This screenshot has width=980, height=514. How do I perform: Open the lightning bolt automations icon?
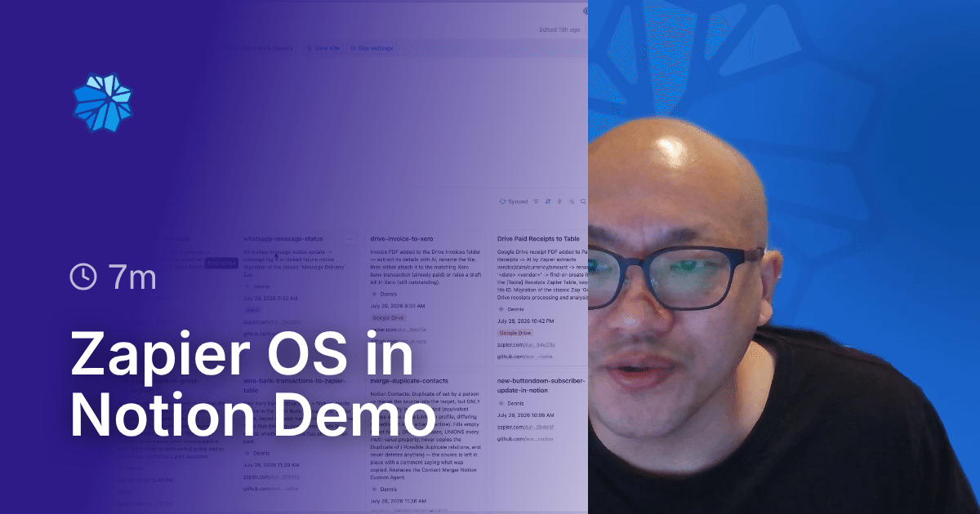pyautogui.click(x=559, y=202)
